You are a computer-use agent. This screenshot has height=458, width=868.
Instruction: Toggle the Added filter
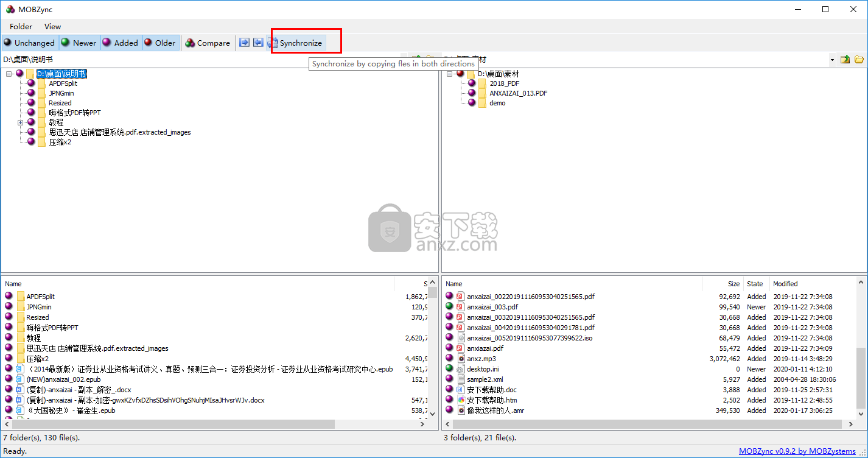(x=120, y=43)
